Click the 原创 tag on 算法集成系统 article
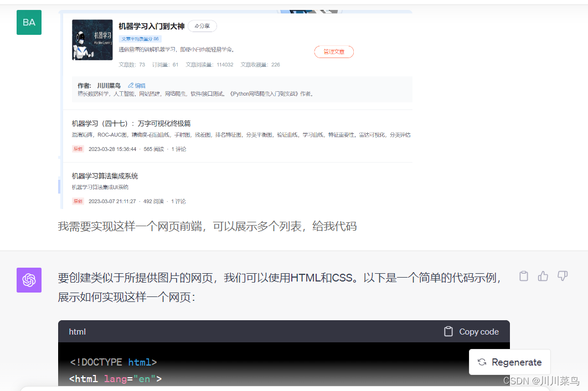This screenshot has height=391, width=588. pos(78,201)
